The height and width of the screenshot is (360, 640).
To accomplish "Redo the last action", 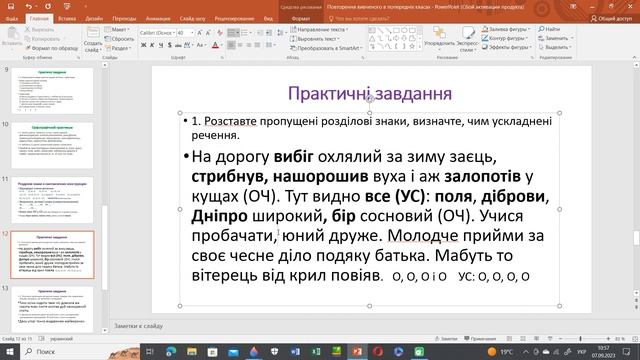I will (x=48, y=7).
